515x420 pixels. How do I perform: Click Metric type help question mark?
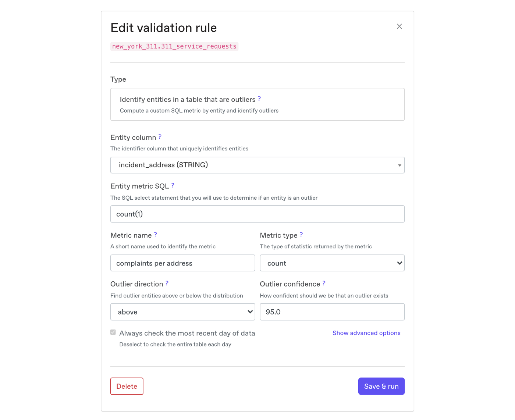[x=301, y=234]
